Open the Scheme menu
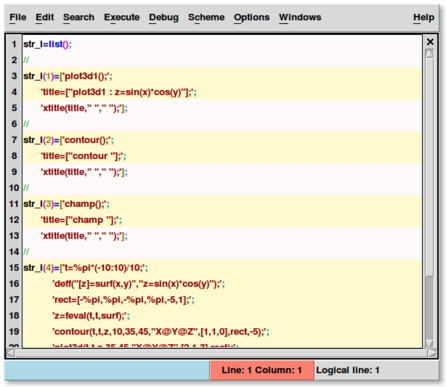The image size is (446, 387). tap(206, 17)
